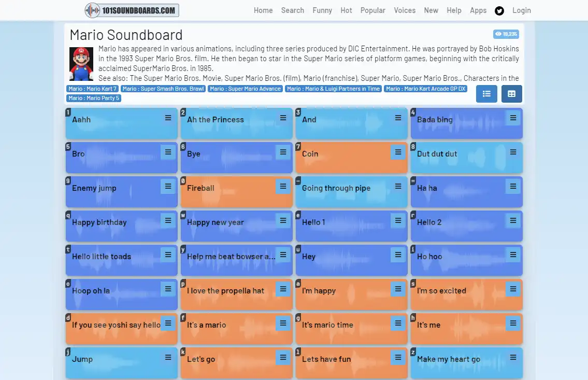Open the Twitter icon link
Image resolution: width=588 pixels, height=380 pixels.
(499, 10)
